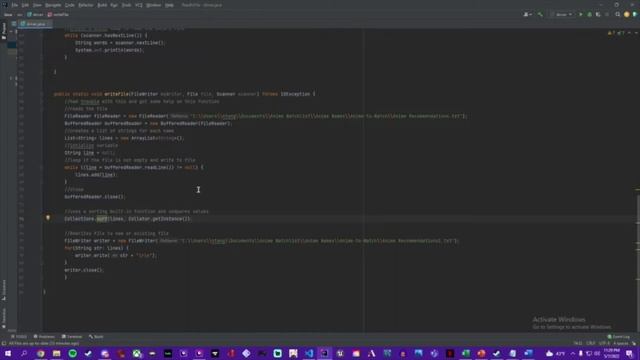Click the src breadcrumb in navigation bar
The height and width of the screenshot is (360, 640).
(20, 15)
